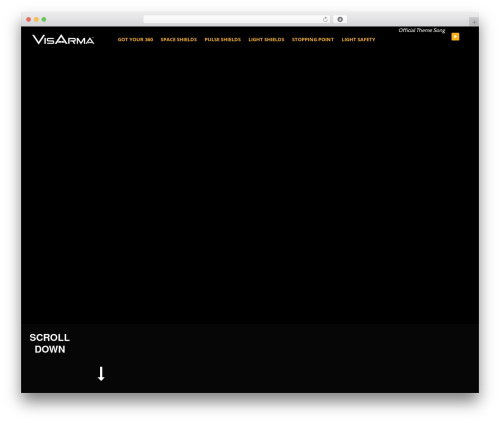Click the VisArma logo
Viewport: 500px width, 423px height.
(63, 40)
